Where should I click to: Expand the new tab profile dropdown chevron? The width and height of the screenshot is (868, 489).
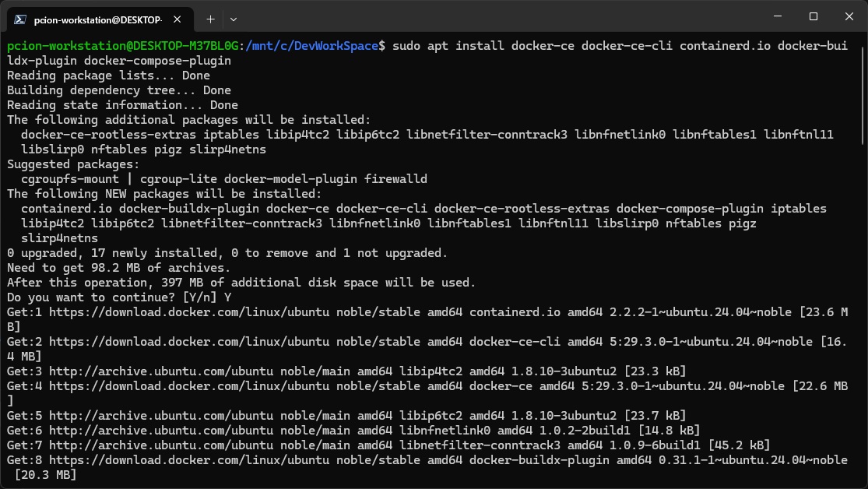(234, 19)
